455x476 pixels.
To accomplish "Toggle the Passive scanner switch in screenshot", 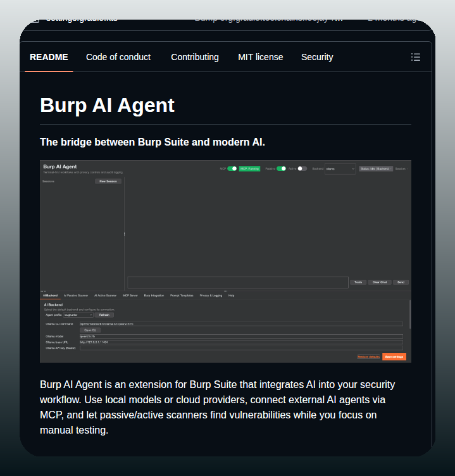I will point(281,168).
